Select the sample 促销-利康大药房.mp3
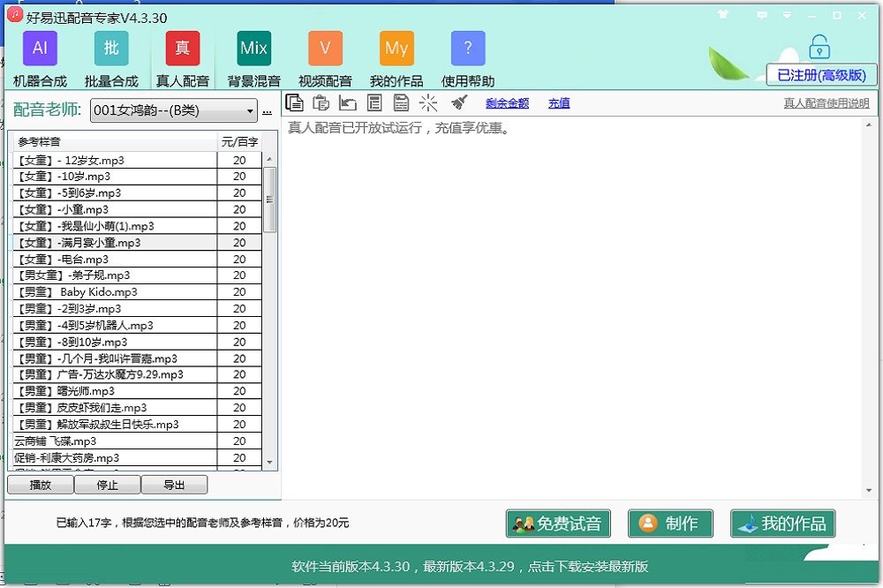883x588 pixels. tap(115, 458)
